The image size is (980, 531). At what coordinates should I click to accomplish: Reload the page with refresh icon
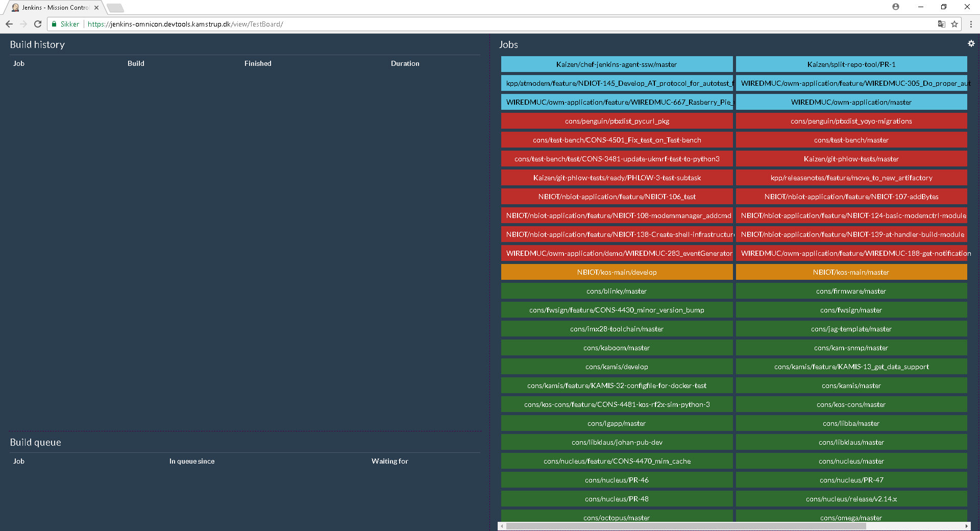click(38, 24)
